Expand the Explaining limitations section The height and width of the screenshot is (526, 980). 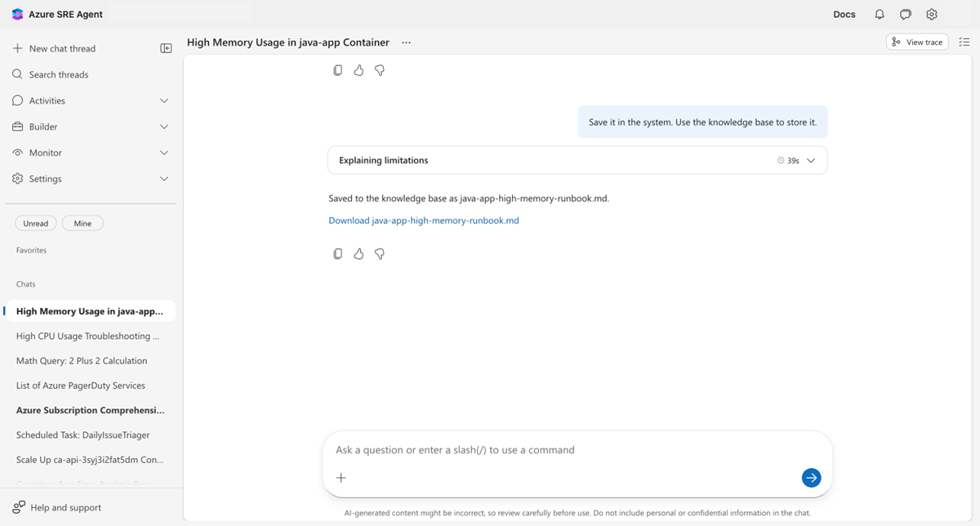coord(810,160)
